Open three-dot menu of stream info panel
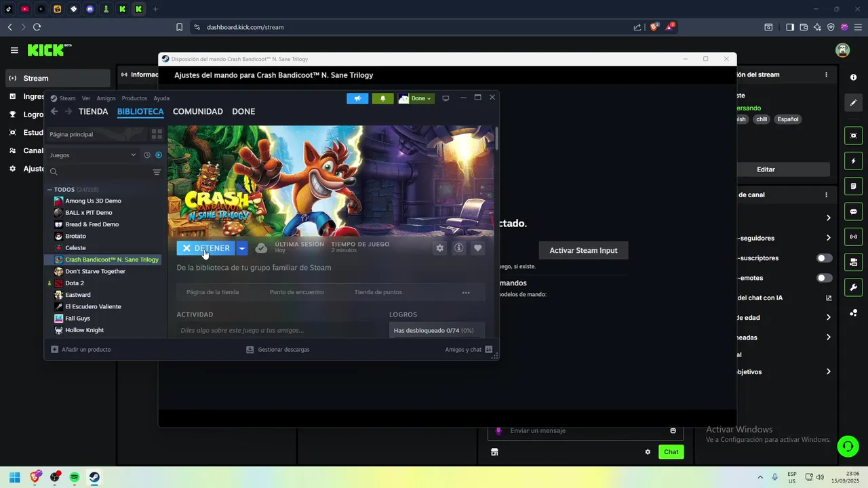868x488 pixels. [x=826, y=75]
